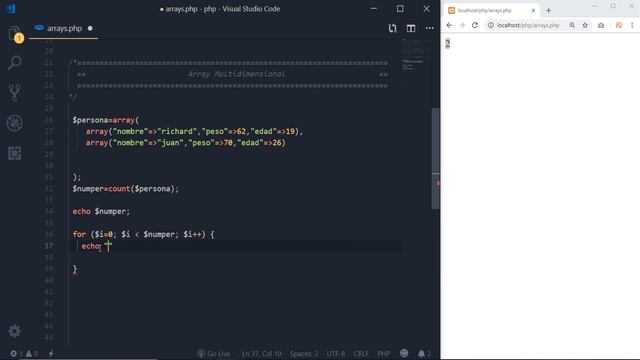640x360 pixels.
Task: Click the closing brace on line 39
Action: pos(75,269)
